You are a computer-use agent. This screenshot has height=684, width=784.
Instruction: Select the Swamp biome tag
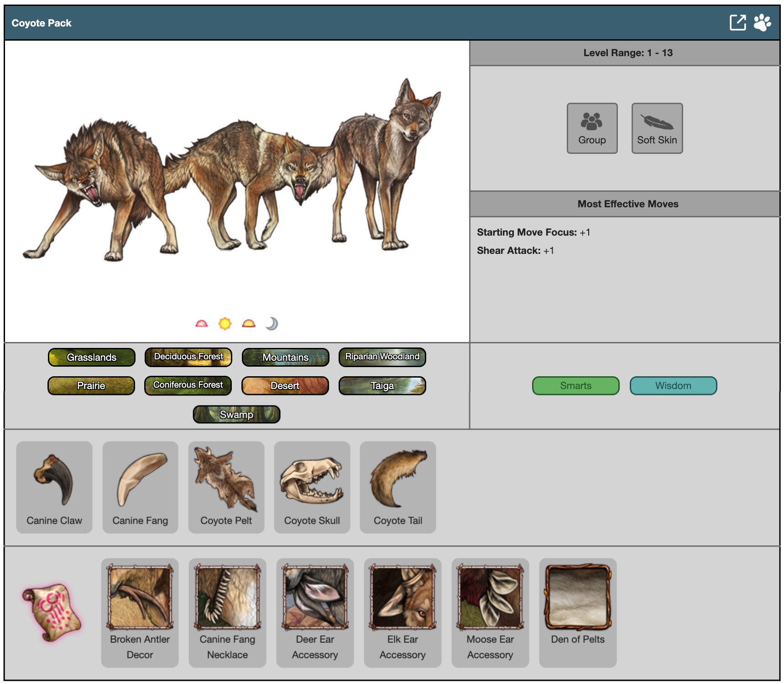tap(236, 415)
